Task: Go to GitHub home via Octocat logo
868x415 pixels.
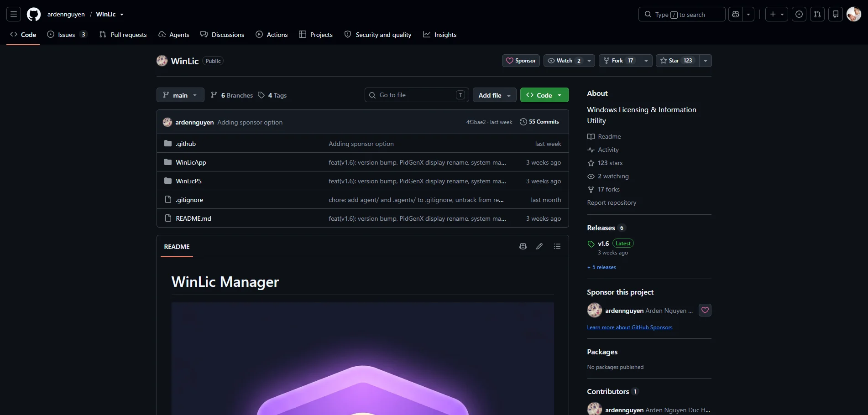Action: [34, 14]
